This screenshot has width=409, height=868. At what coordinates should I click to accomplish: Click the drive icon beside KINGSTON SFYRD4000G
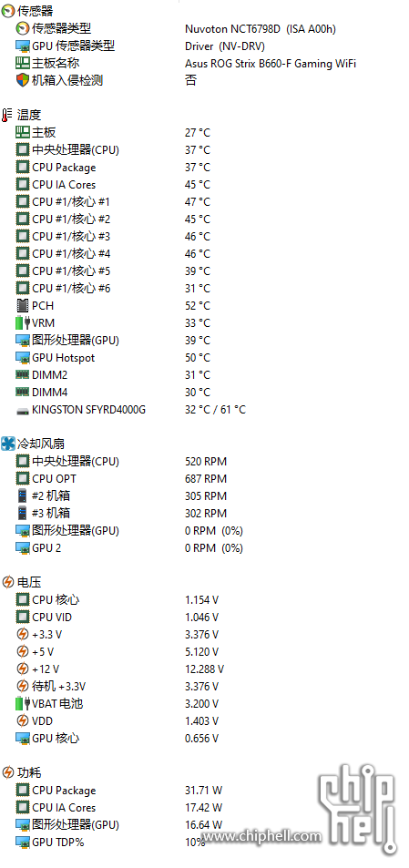(x=23, y=411)
